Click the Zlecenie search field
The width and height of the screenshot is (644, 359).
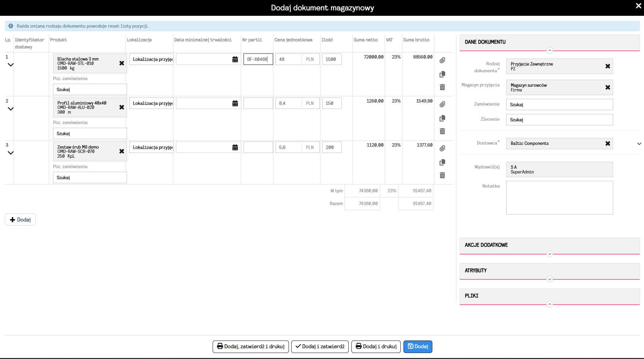click(x=559, y=120)
